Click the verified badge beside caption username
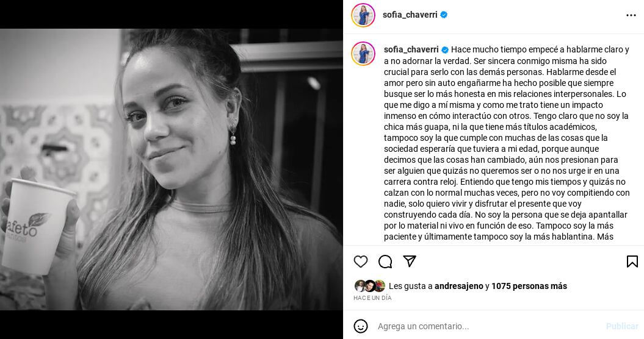The image size is (644, 339). 445,49
